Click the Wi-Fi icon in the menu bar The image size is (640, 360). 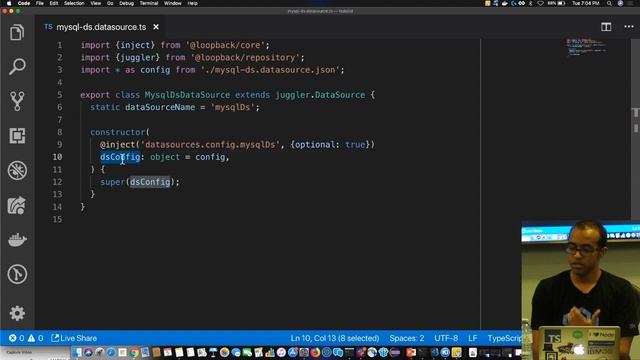[x=540, y=3]
